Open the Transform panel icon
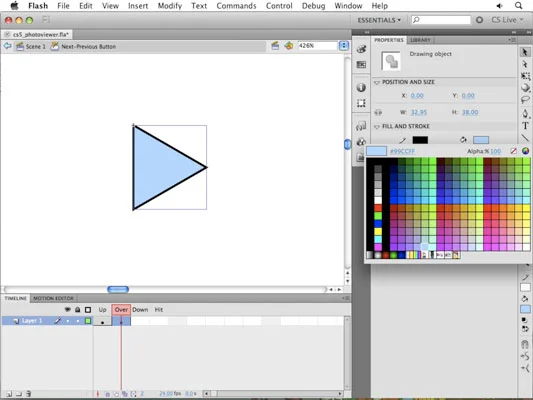The image size is (533, 400). coord(361,103)
